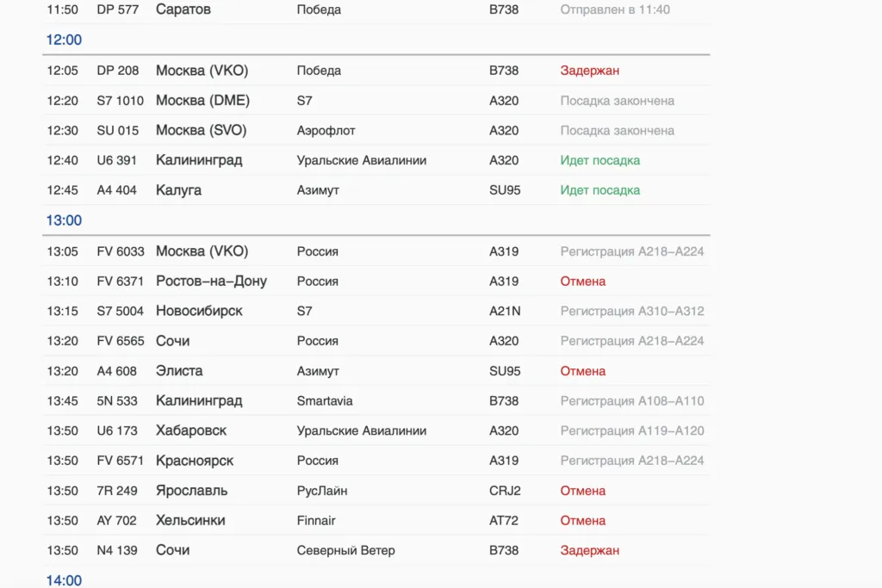Select the A4 404 Калуга flight

[x=376, y=190]
